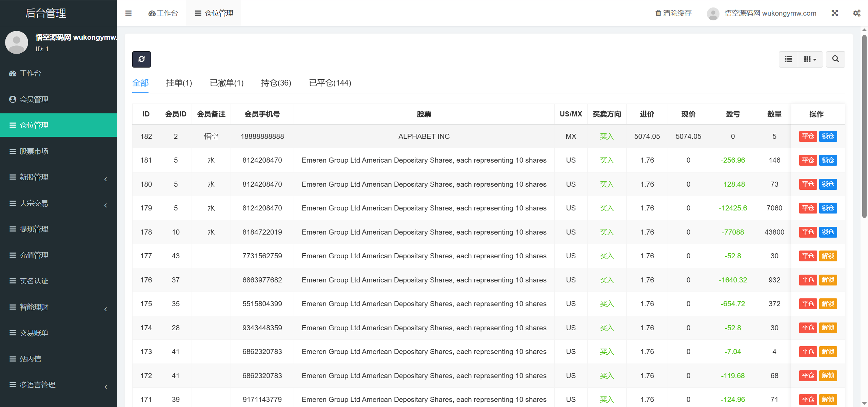Click 锁仓 lock button for row 182
Viewport: 868px width, 407px height.
pos(828,136)
